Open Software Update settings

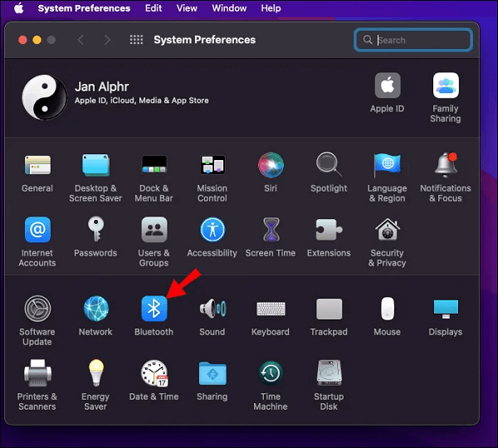(37, 309)
